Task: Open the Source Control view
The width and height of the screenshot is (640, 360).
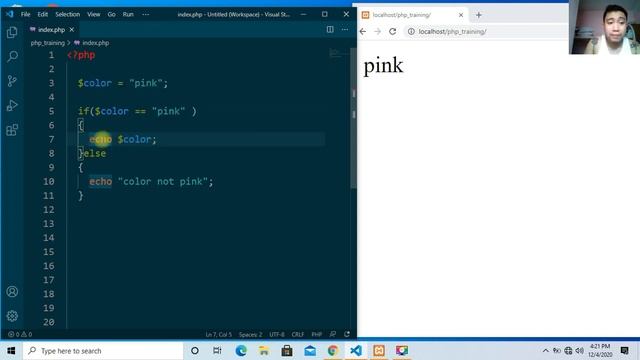Action: (x=12, y=81)
